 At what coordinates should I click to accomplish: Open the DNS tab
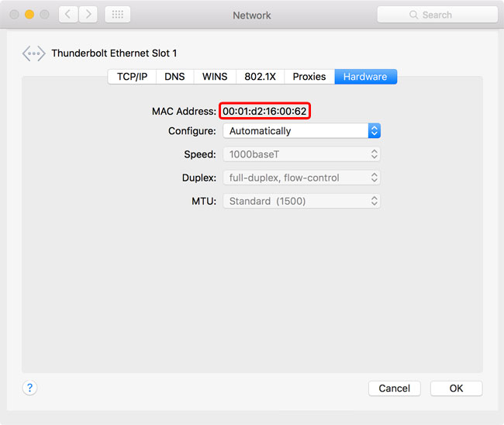pos(174,77)
